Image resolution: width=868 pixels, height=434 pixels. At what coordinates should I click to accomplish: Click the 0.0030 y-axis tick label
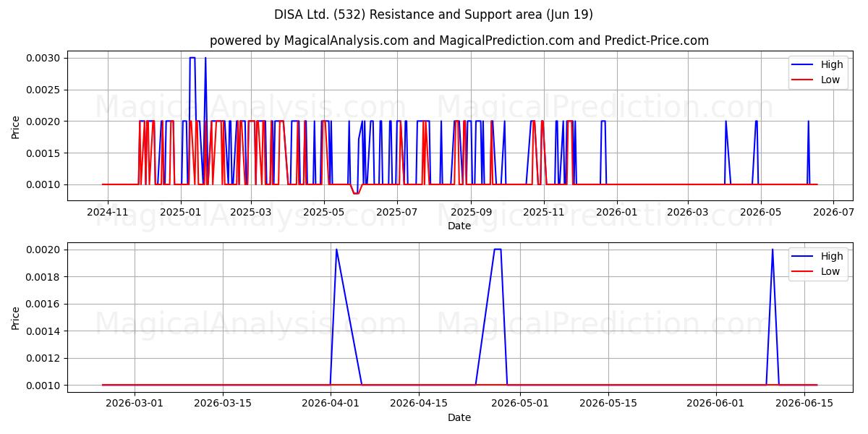[x=45, y=58]
